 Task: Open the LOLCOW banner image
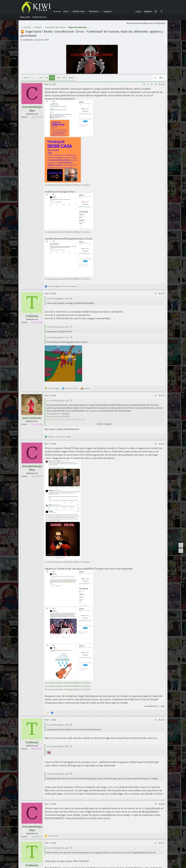[x=92, y=59]
